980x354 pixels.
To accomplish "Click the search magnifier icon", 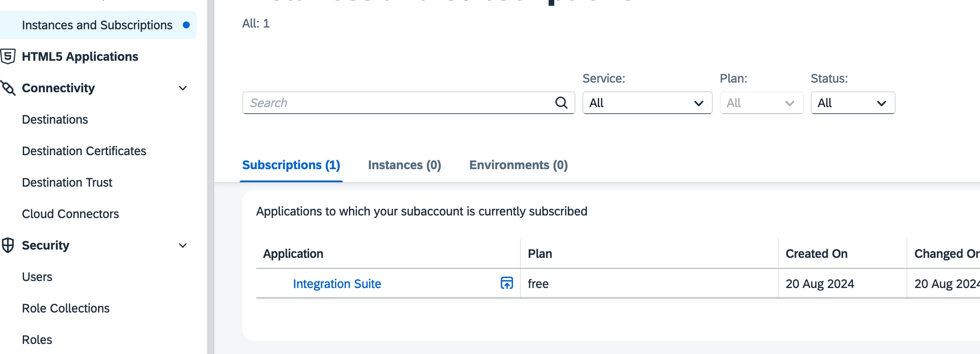I will 561,103.
